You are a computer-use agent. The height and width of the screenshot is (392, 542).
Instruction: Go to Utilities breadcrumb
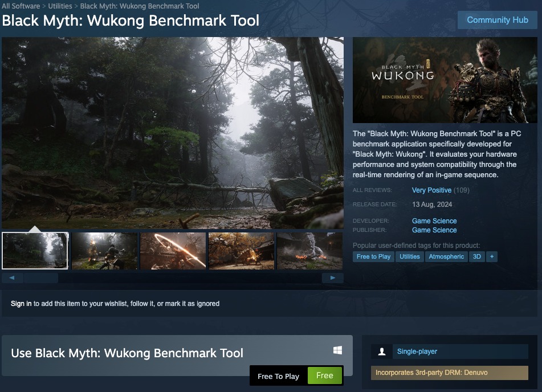pos(60,6)
